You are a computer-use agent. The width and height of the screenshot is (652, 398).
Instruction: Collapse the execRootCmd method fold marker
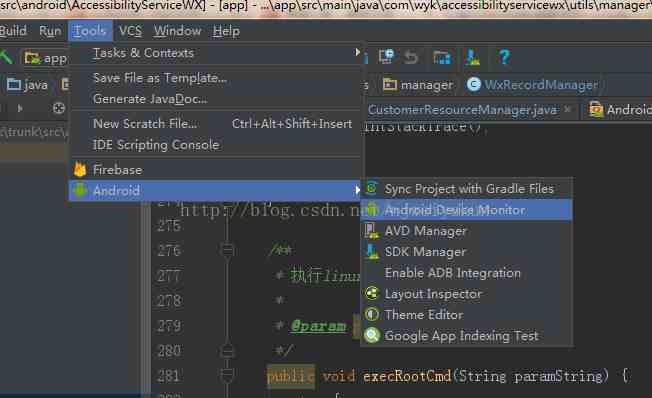pyautogui.click(x=227, y=376)
